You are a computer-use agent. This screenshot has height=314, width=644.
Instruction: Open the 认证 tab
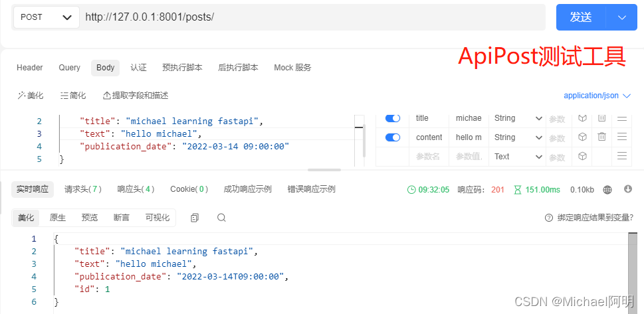click(x=138, y=68)
